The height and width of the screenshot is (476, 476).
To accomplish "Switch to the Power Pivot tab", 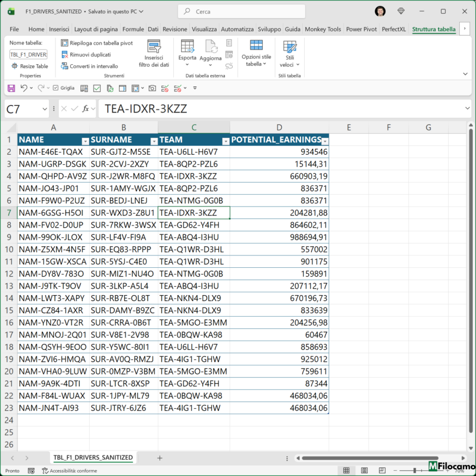I will (361, 29).
